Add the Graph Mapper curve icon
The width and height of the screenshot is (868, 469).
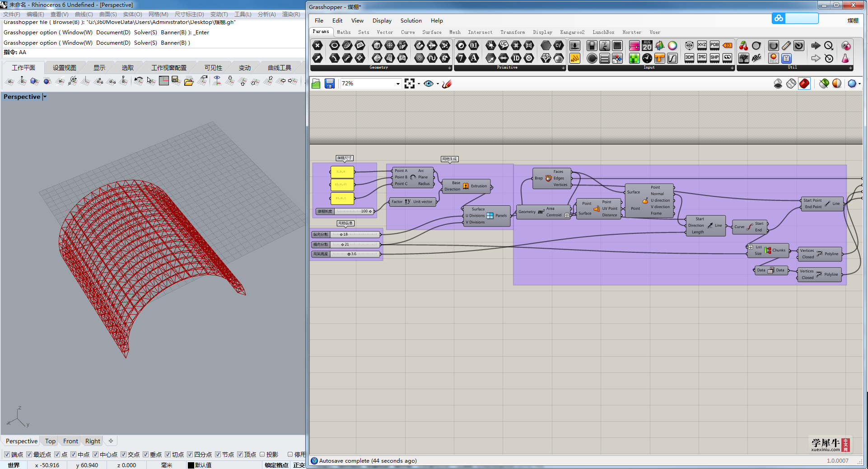point(672,58)
